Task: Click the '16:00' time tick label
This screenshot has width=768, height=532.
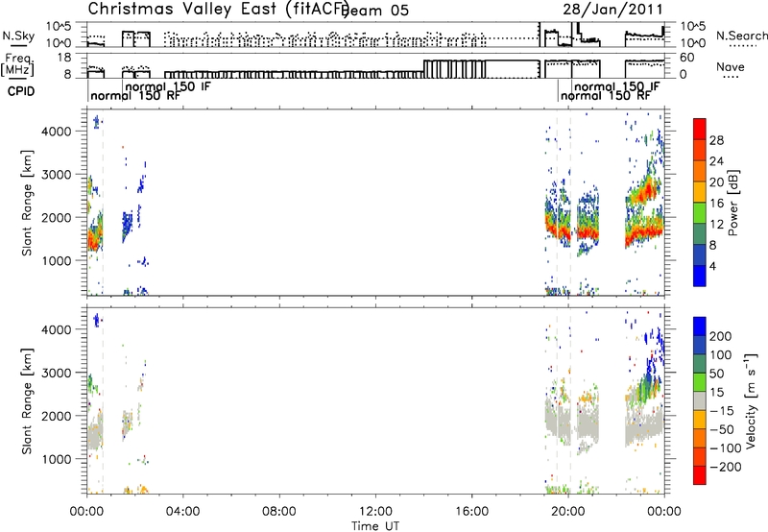Action: coord(471,512)
